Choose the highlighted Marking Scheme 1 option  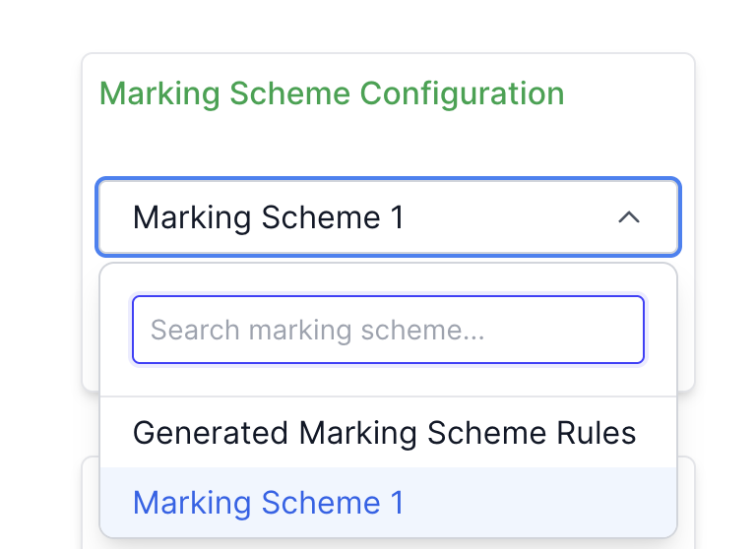[x=269, y=503]
